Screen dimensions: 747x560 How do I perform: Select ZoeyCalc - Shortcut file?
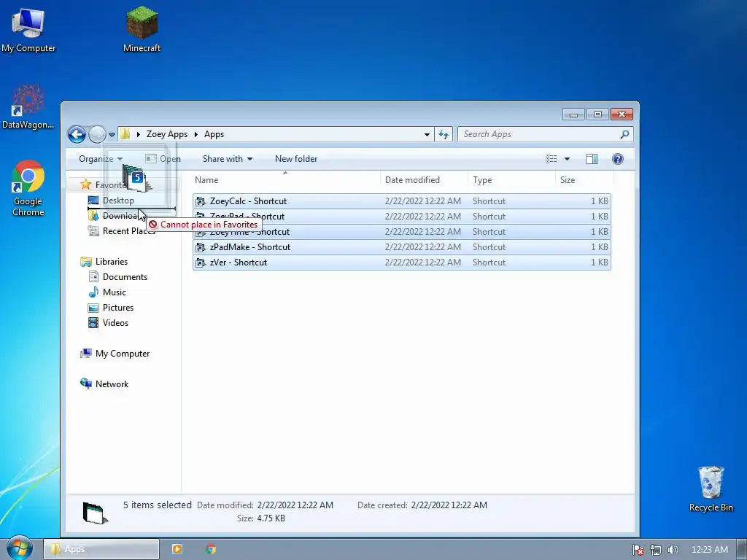[x=402, y=201]
